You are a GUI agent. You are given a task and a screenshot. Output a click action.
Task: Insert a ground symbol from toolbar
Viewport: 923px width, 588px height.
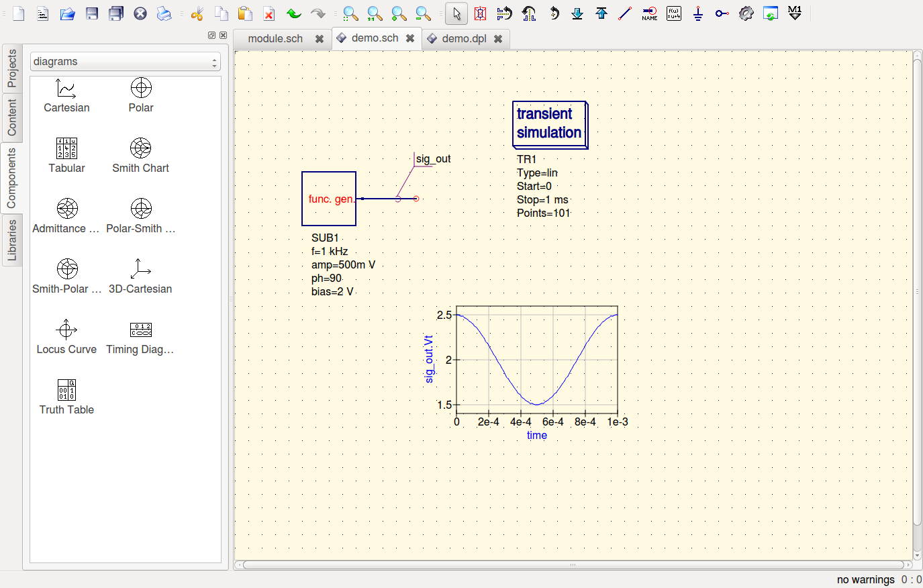[x=698, y=13]
